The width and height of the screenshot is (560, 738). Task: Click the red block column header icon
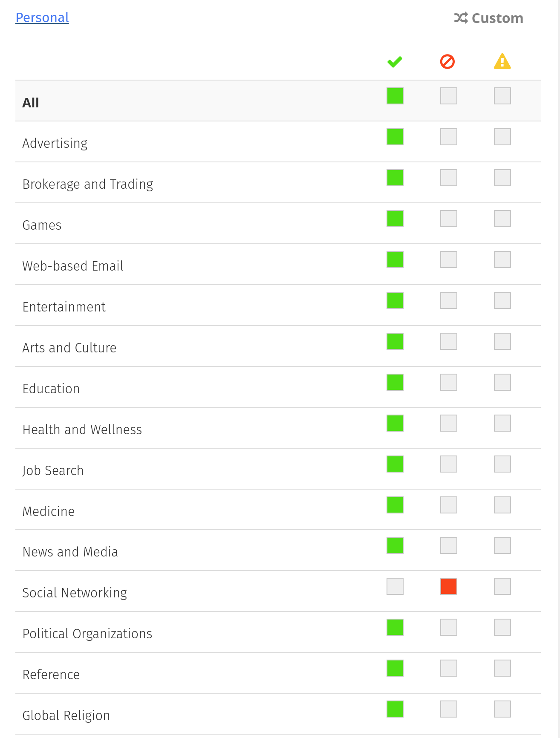(447, 62)
